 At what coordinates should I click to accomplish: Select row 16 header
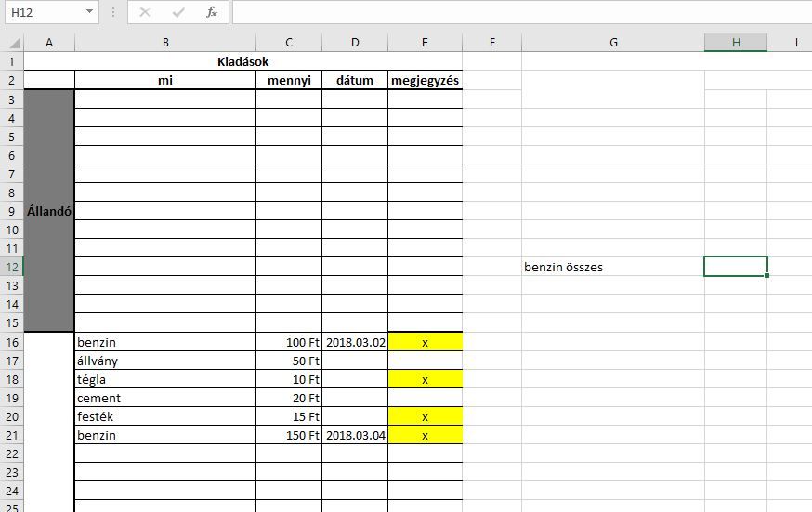coord(12,342)
